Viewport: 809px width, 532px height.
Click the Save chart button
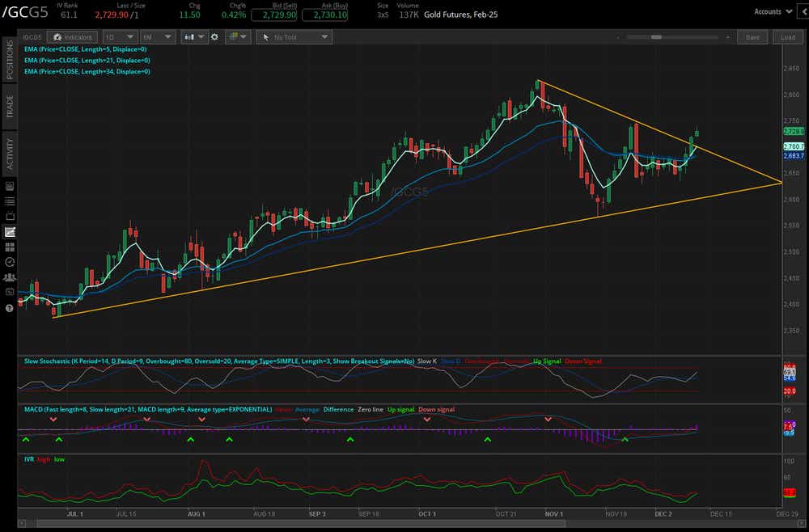click(x=752, y=37)
